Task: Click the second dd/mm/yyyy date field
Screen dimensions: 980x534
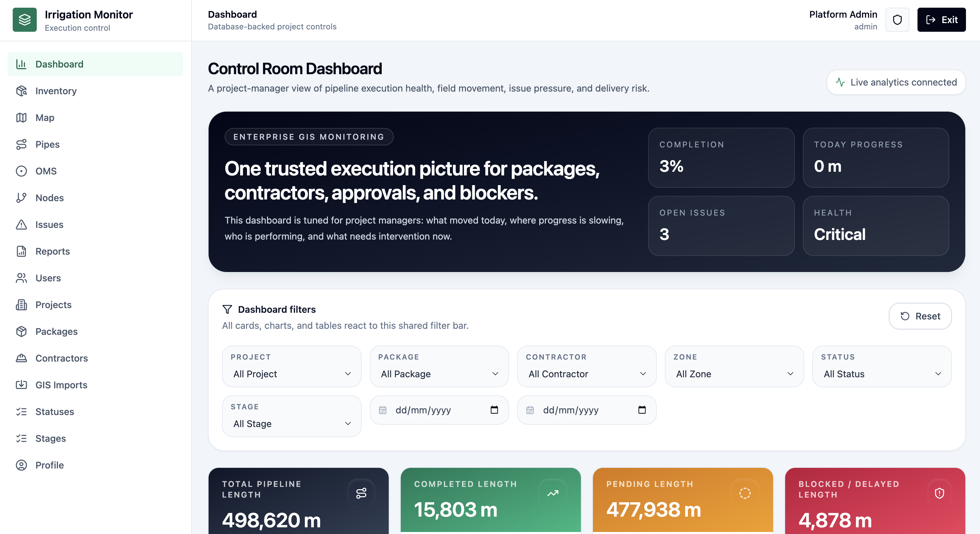Action: point(587,410)
